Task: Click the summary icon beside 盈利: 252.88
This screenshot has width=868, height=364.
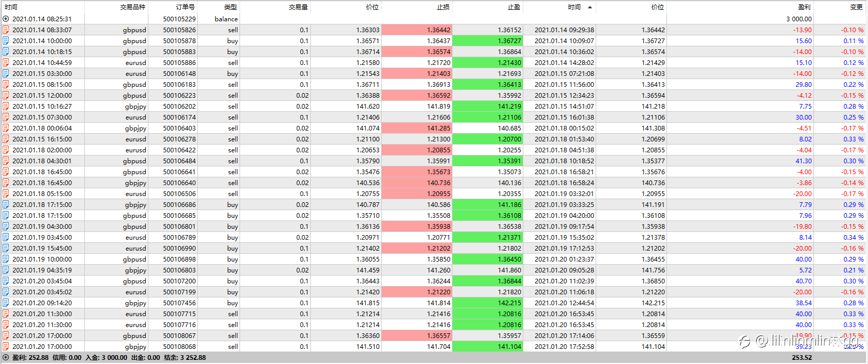Action: (x=6, y=358)
